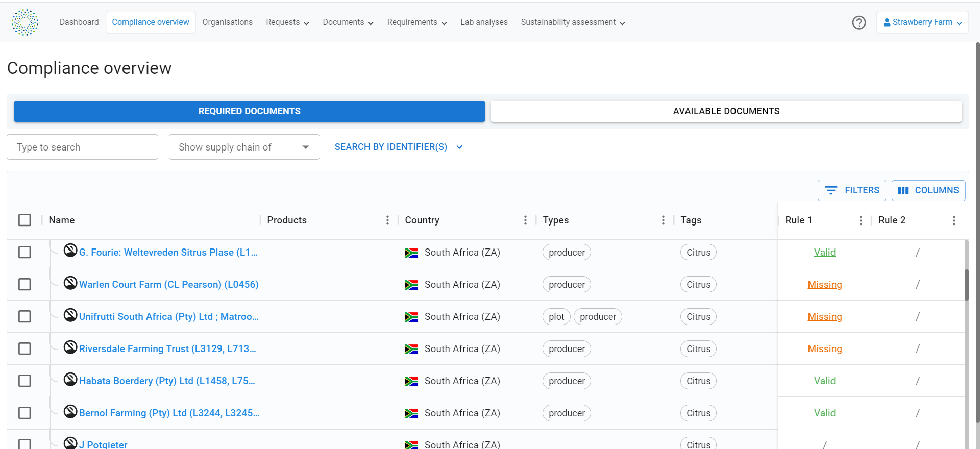
Task: Expand the Documents menu
Action: [348, 22]
